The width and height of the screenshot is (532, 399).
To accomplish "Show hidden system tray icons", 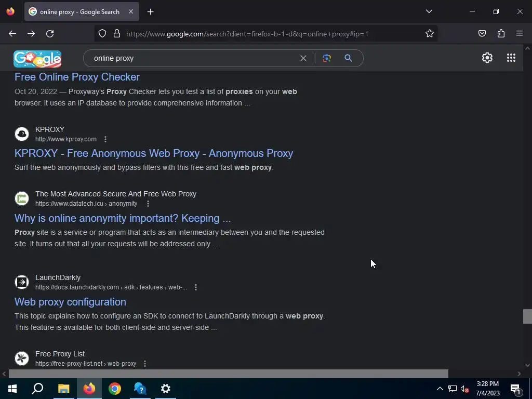I will click(440, 389).
